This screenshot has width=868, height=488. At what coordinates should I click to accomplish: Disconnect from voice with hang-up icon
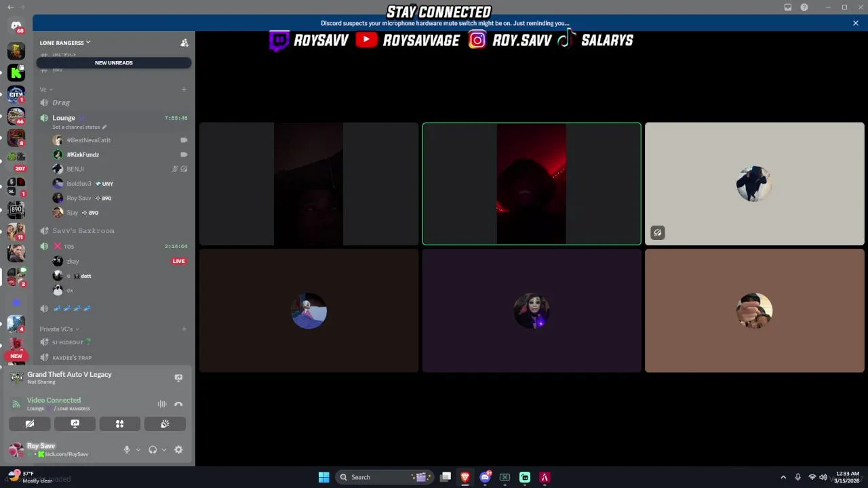[178, 404]
